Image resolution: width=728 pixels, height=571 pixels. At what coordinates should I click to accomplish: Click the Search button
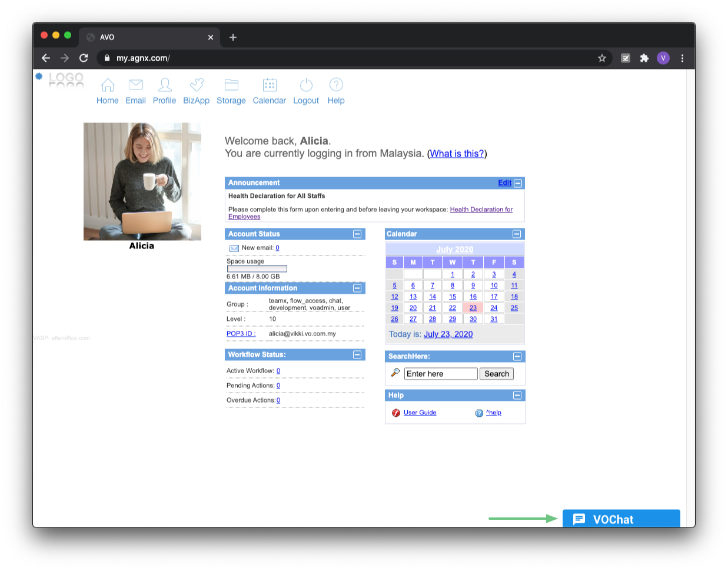click(x=497, y=374)
